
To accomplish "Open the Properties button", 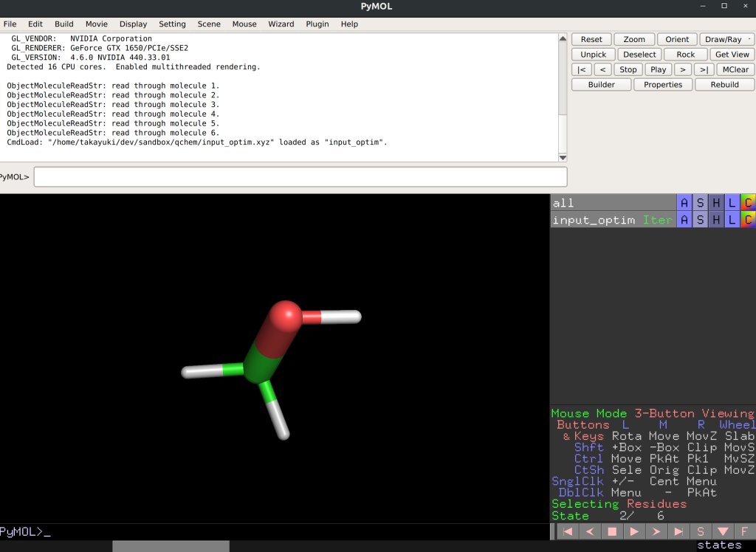I will point(663,84).
